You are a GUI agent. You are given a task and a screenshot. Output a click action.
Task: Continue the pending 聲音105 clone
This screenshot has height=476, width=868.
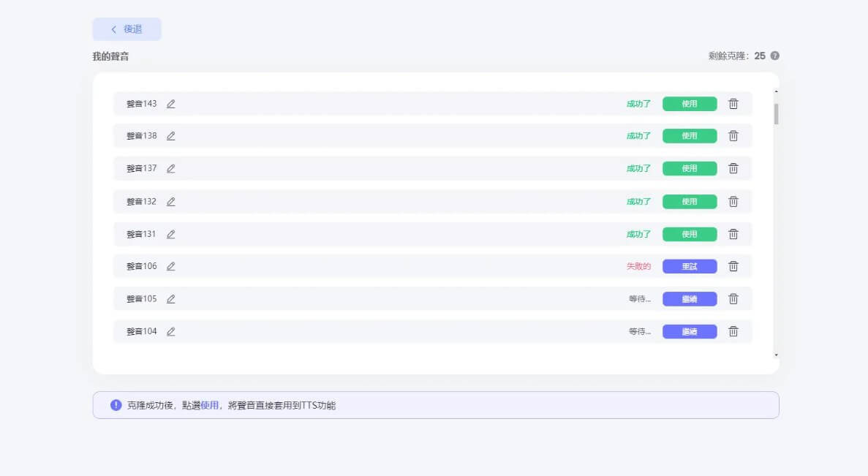pos(690,299)
